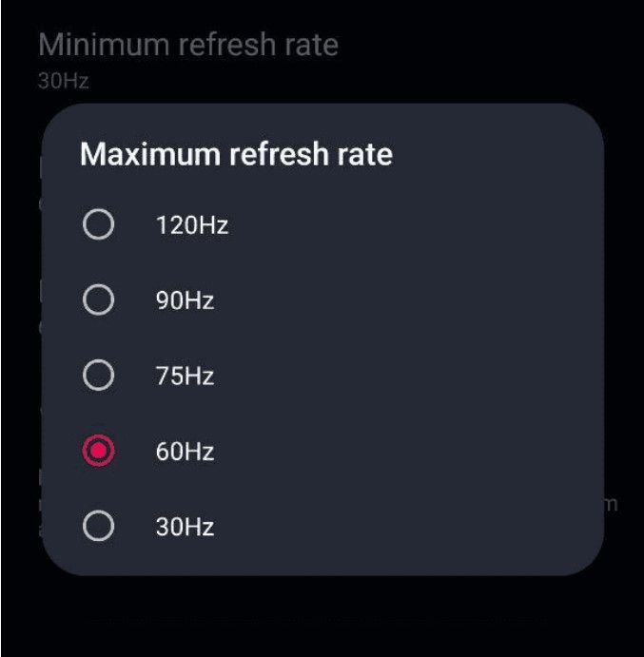This screenshot has width=644, height=657.
Task: Click the selected 60Hz radio button
Action: point(98,451)
